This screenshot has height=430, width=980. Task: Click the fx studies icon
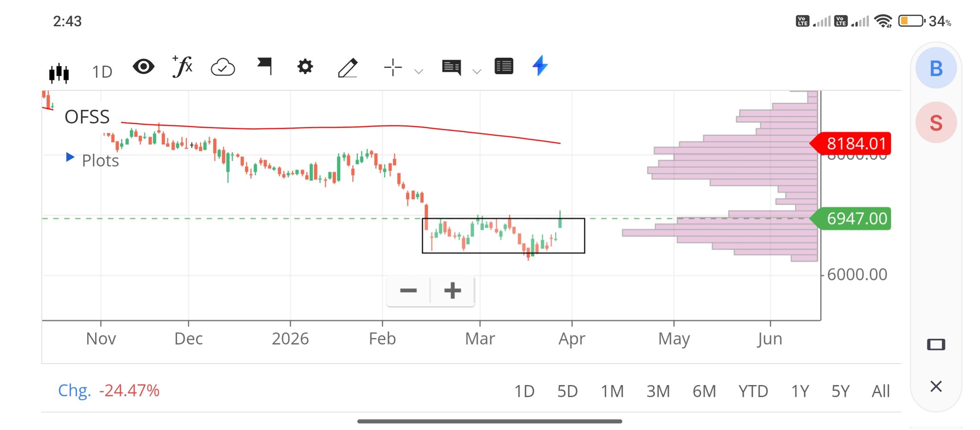coord(182,66)
